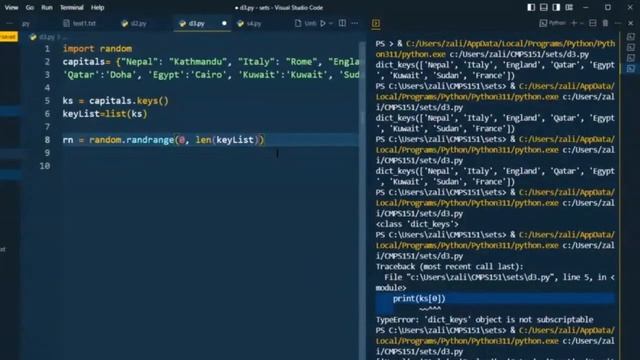This screenshot has height=360, width=640.
Task: Click the TypeError message in terminal
Action: click(x=484, y=320)
